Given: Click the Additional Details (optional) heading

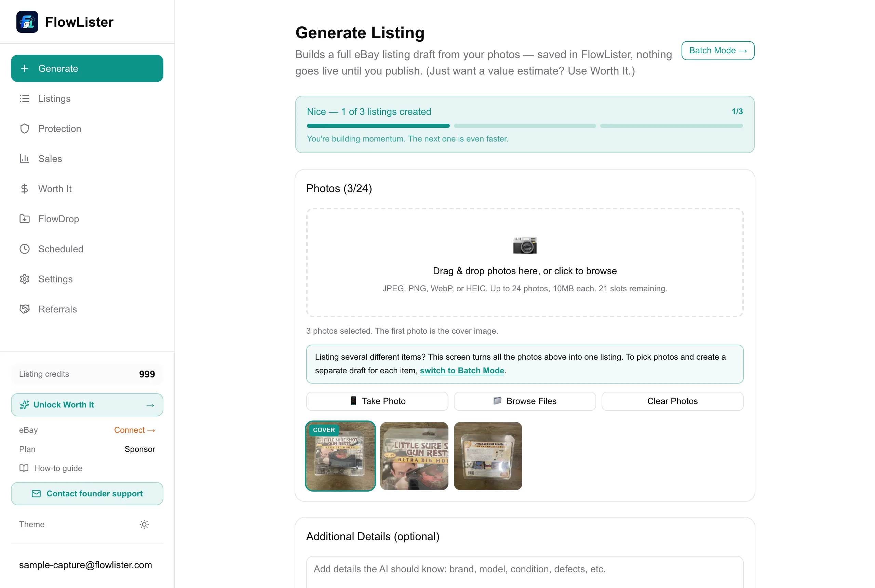Looking at the screenshot, I should 373,536.
